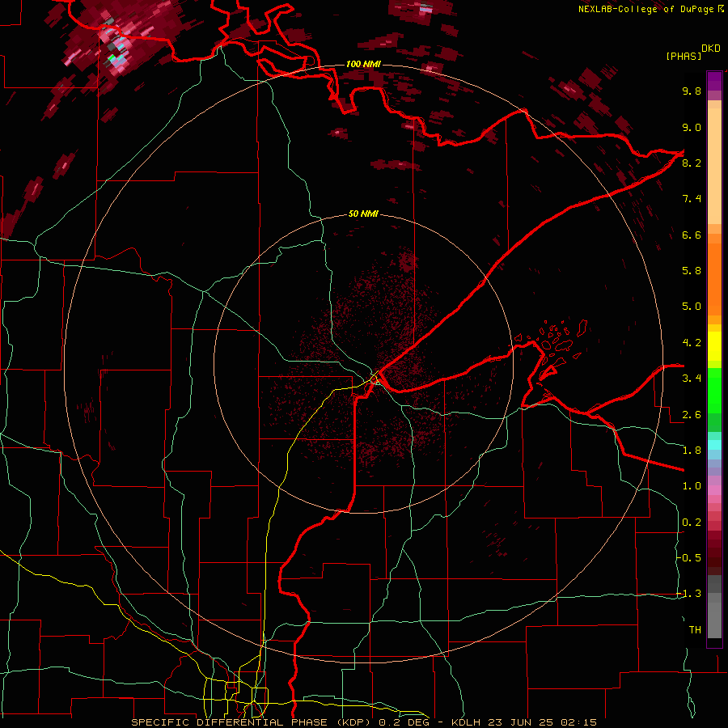
Task: Click the yellow segment of the legend bar
Action: tap(714, 346)
